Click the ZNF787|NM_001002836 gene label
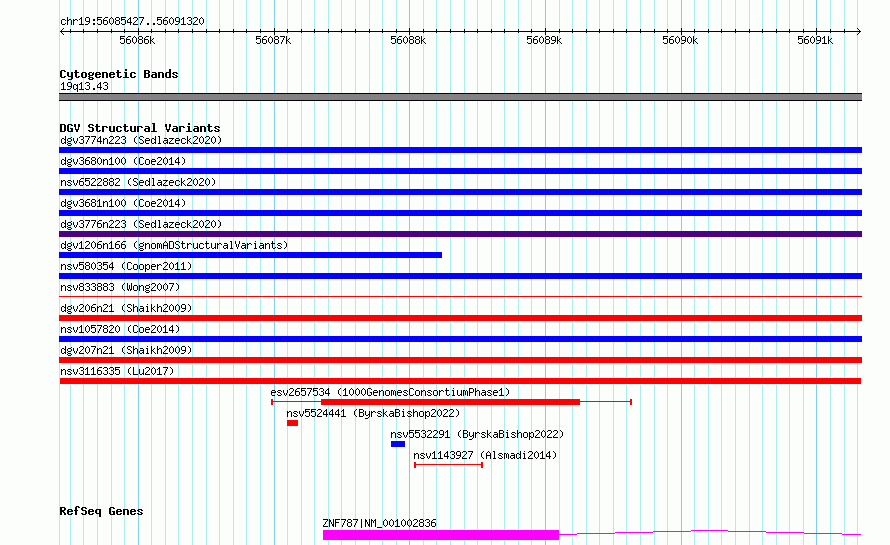890x545 pixels. point(379,523)
